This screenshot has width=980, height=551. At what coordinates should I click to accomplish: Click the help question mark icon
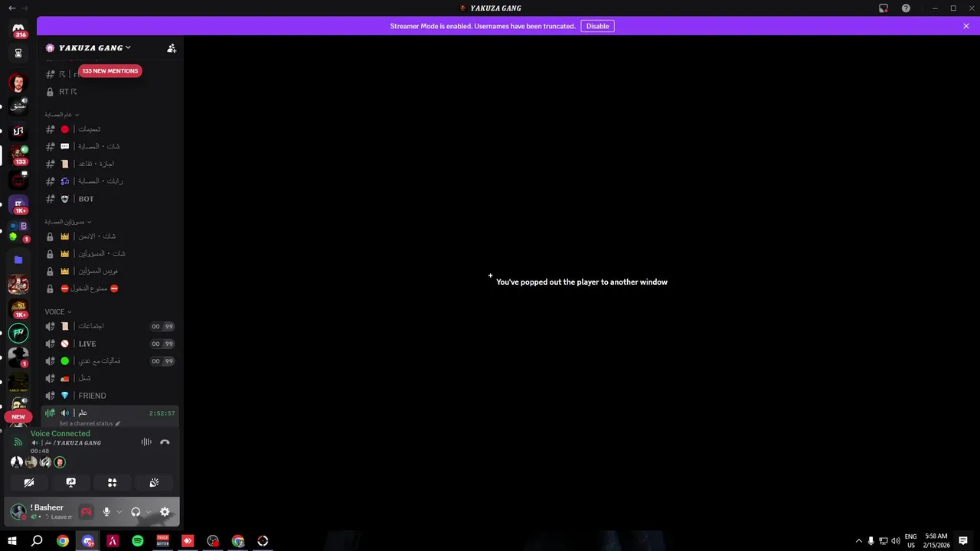point(906,8)
